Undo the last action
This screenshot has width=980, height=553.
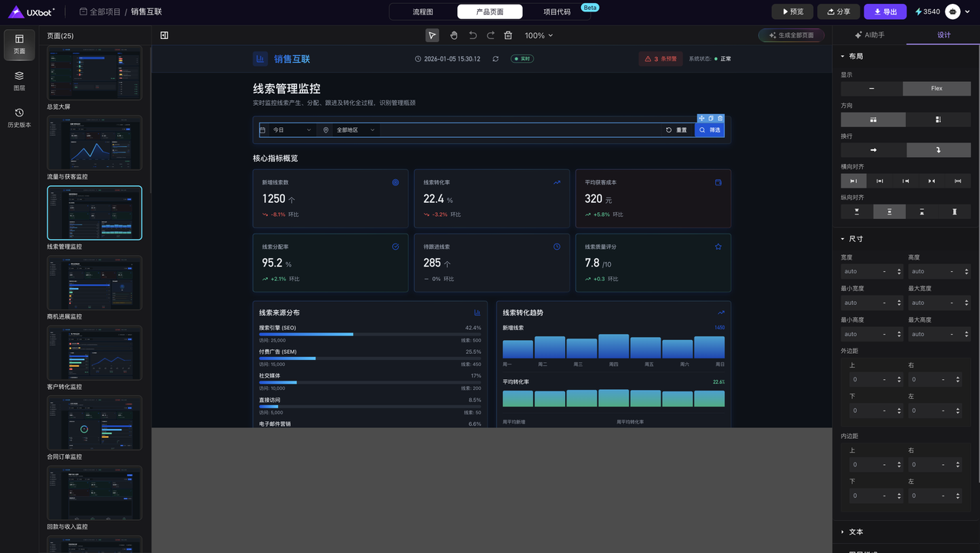pyautogui.click(x=472, y=35)
